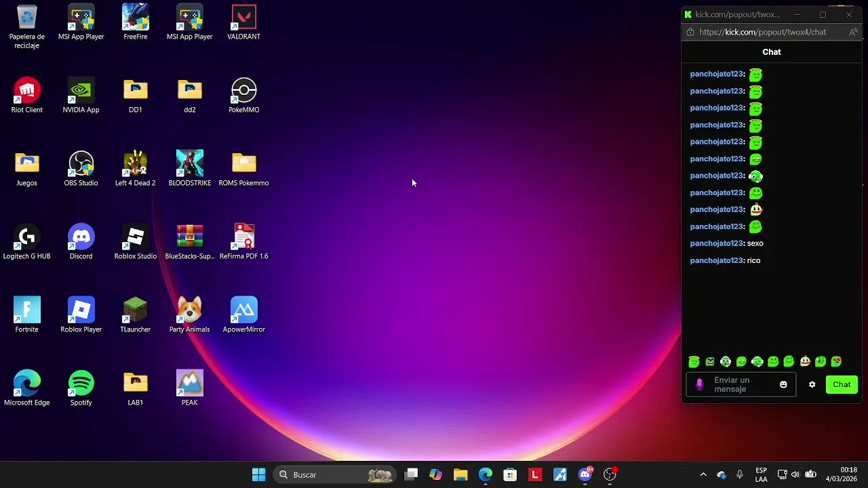Open File Explorer from the taskbar

point(460,474)
